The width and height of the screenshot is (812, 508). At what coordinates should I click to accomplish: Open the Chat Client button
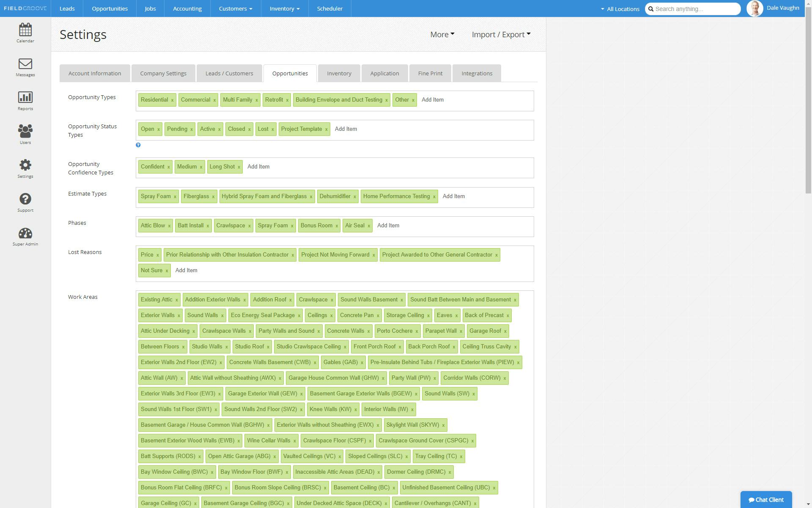coord(766,500)
